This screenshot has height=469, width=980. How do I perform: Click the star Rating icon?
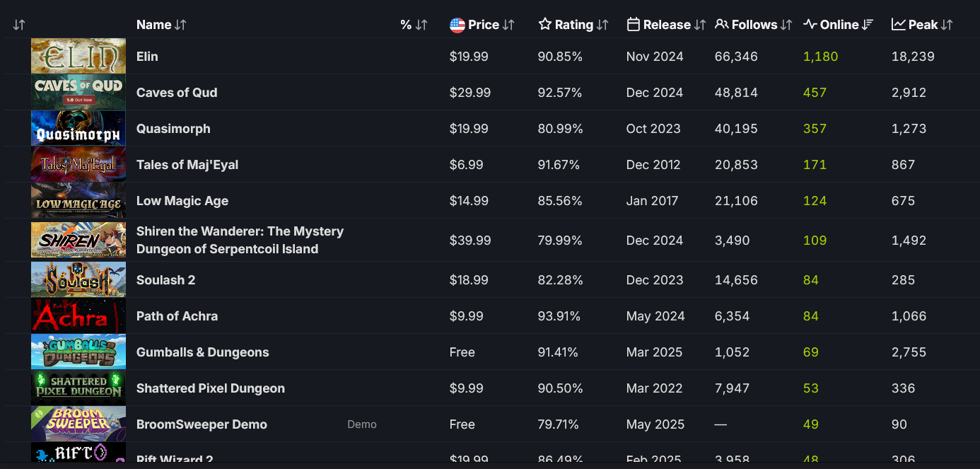click(x=544, y=25)
